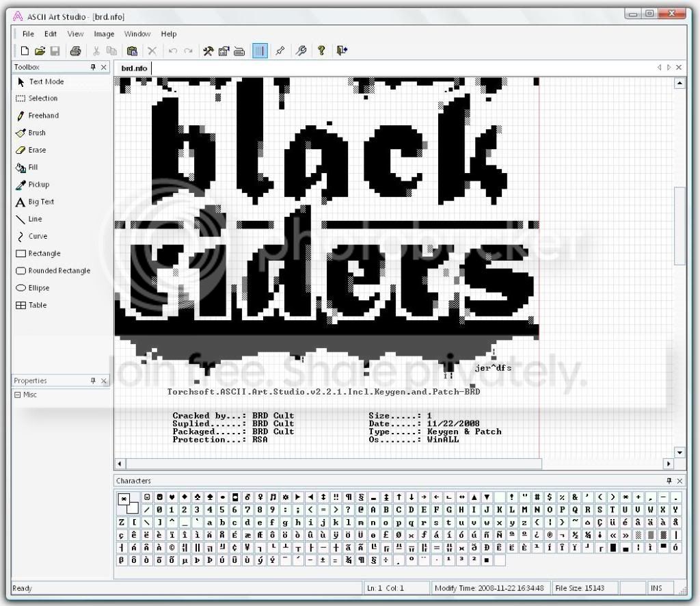The image size is (700, 606).
Task: Pick the heart symbol in Characters palette
Action: 172,497
